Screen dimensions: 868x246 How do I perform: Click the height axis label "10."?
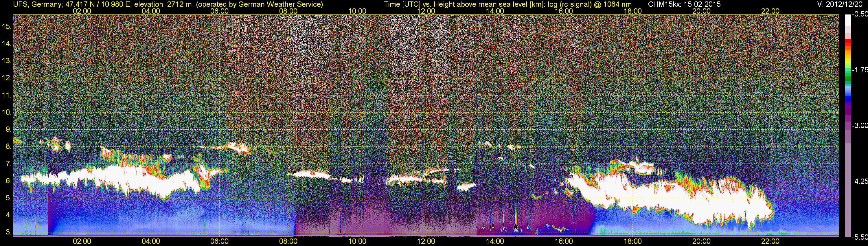pyautogui.click(x=7, y=112)
